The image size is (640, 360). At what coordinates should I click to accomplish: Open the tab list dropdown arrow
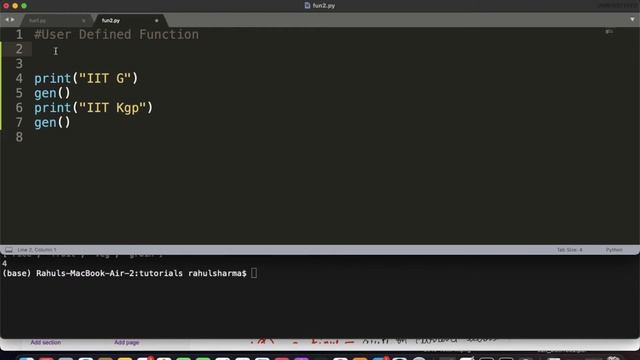tap(632, 19)
